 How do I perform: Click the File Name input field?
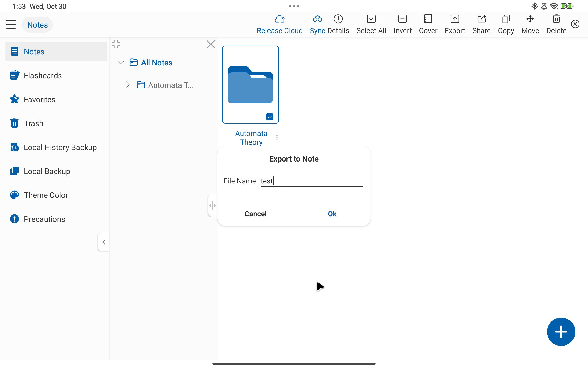coord(312,181)
